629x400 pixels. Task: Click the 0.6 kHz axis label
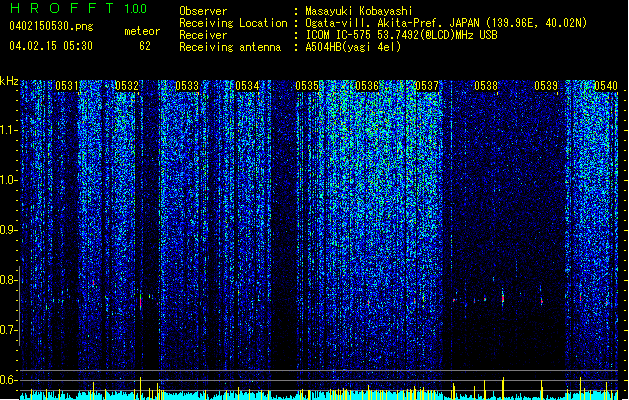click(9, 380)
